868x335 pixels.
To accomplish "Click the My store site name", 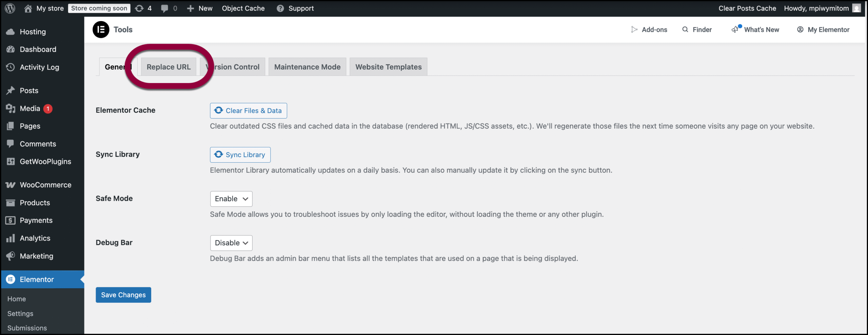I will click(x=50, y=8).
